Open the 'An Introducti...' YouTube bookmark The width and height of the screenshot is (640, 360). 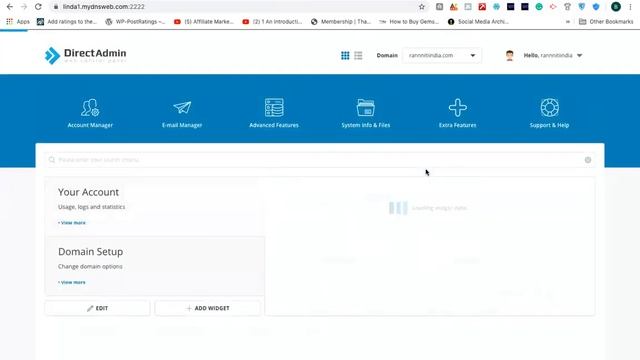click(272, 22)
